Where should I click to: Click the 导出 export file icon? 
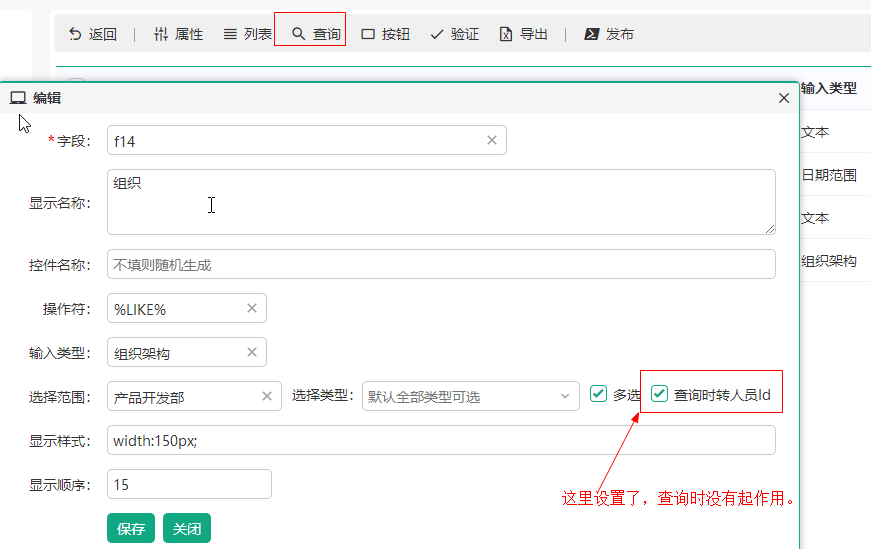click(505, 34)
